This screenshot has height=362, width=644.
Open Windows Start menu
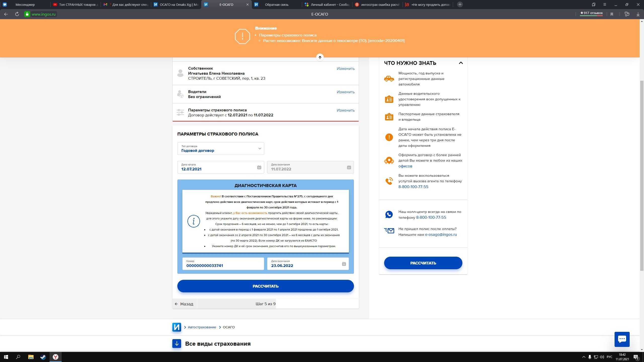[x=6, y=357]
